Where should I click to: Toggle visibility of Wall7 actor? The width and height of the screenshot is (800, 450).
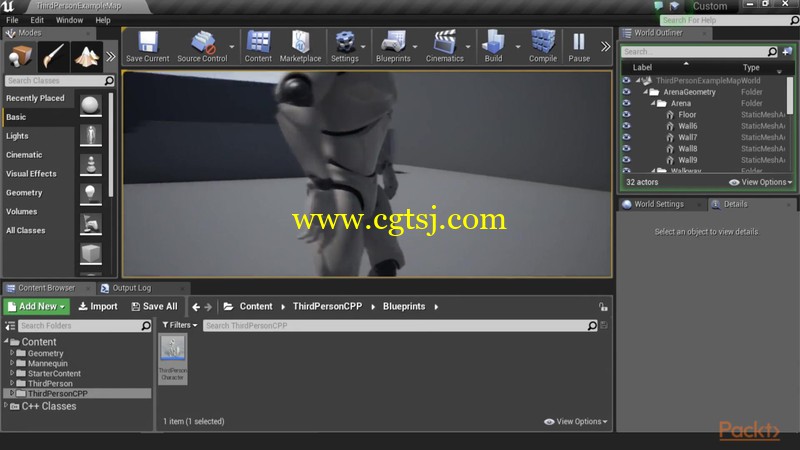(x=627, y=137)
